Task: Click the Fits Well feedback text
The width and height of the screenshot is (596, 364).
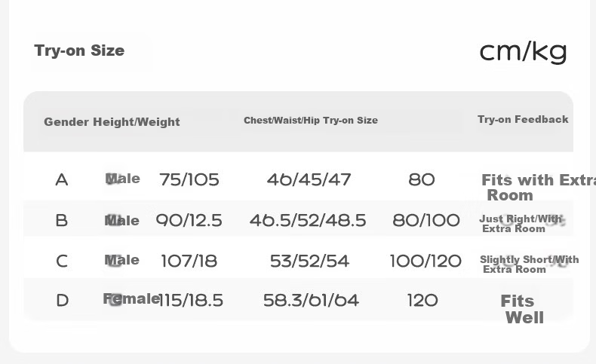Action: [x=522, y=309]
